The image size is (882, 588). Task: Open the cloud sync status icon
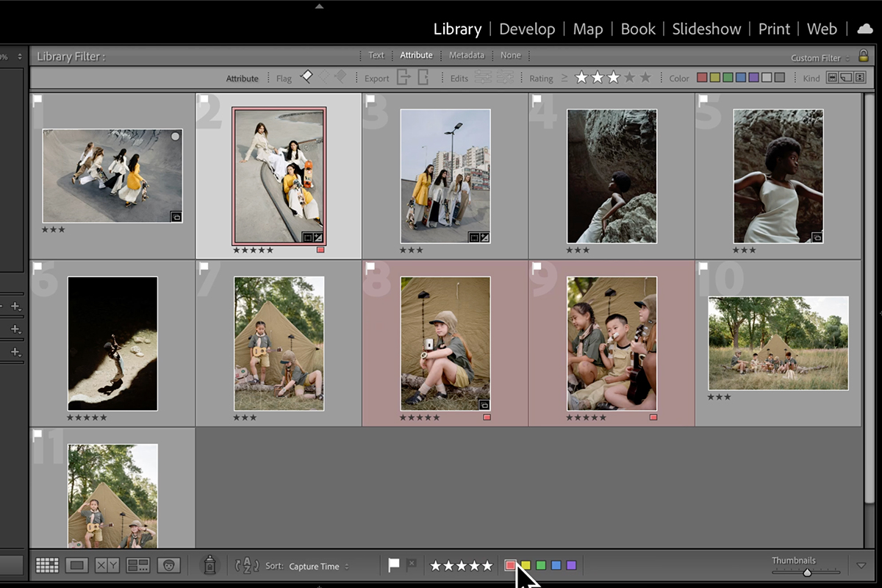864,29
